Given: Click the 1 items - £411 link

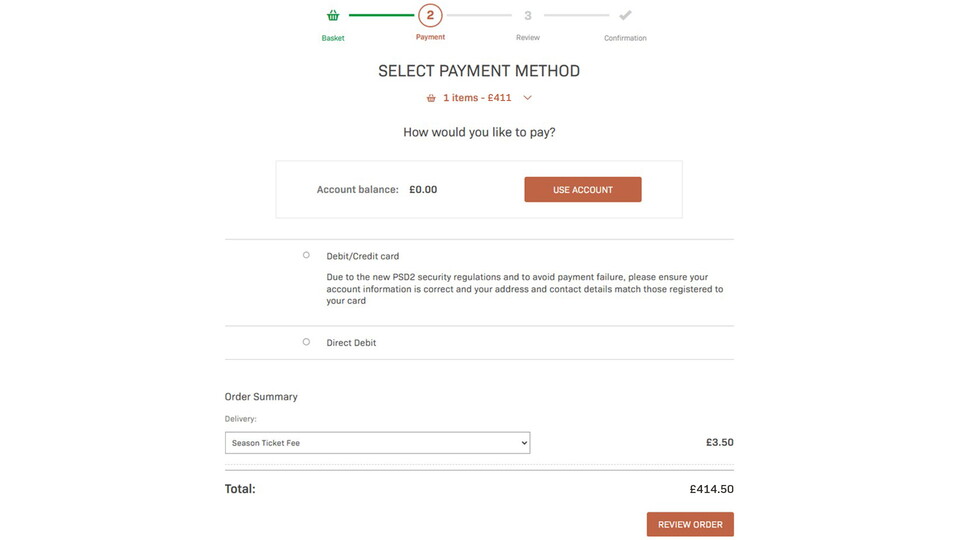Looking at the screenshot, I should [477, 98].
